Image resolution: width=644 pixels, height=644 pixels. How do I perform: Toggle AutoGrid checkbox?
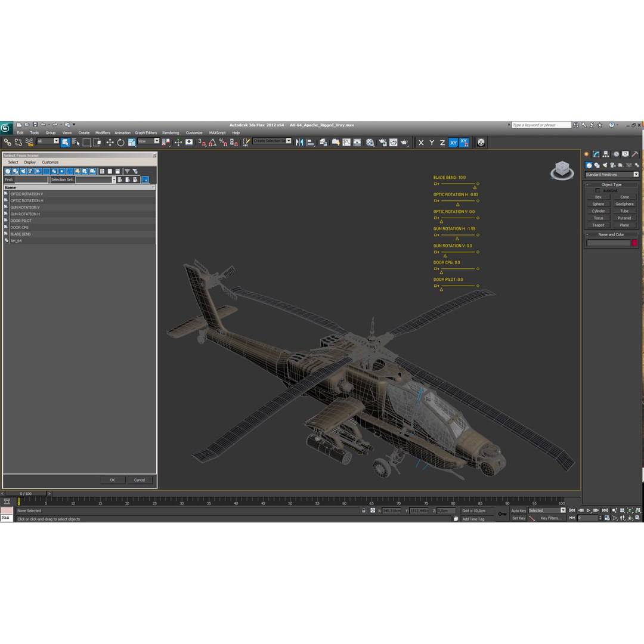597,191
